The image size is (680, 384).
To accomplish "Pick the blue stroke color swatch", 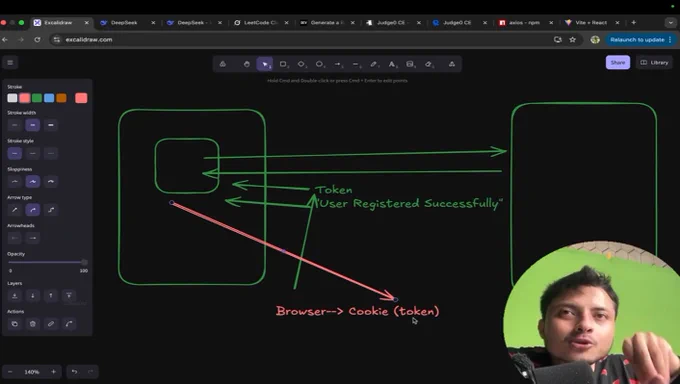I will [49, 98].
